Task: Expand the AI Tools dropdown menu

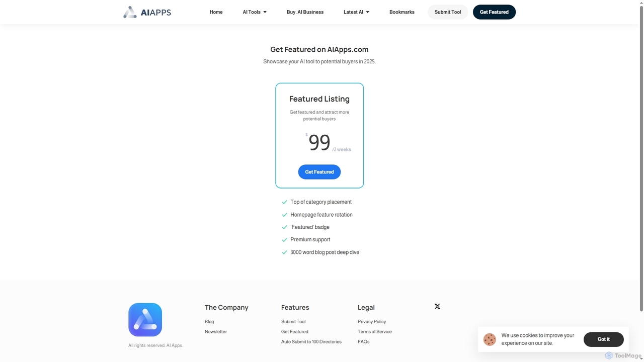Action: [255, 12]
